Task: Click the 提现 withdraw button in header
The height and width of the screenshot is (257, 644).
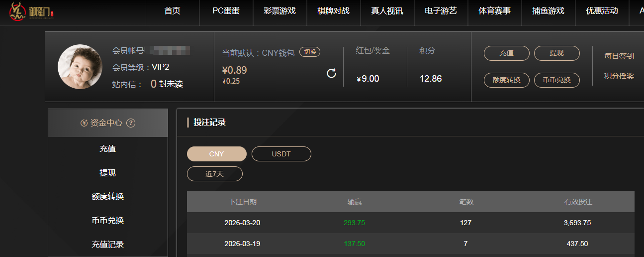Action: point(556,53)
